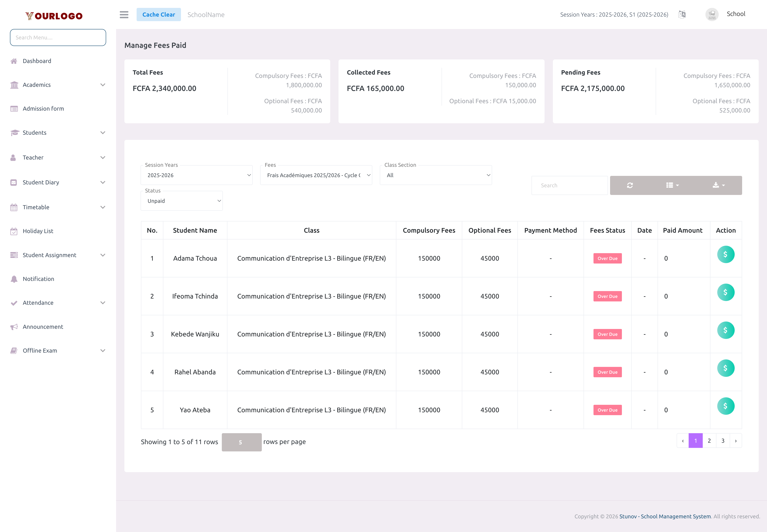Click the Notification bell icon in the sidebar
The width and height of the screenshot is (767, 532).
38,279
